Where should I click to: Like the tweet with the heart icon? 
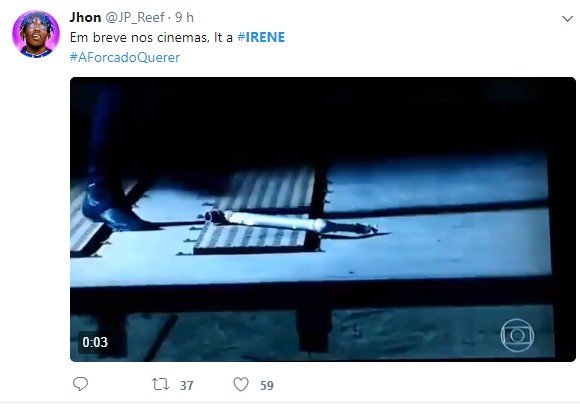tap(241, 384)
